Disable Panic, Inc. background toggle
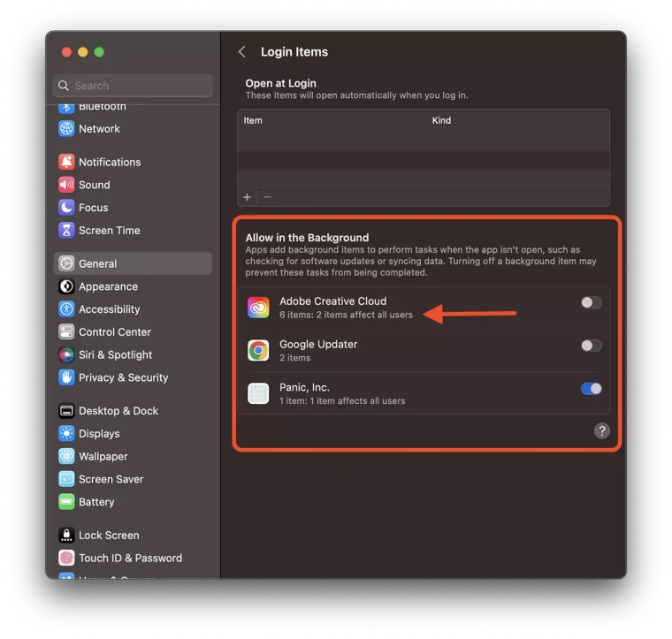The width and height of the screenshot is (672, 639). (592, 389)
